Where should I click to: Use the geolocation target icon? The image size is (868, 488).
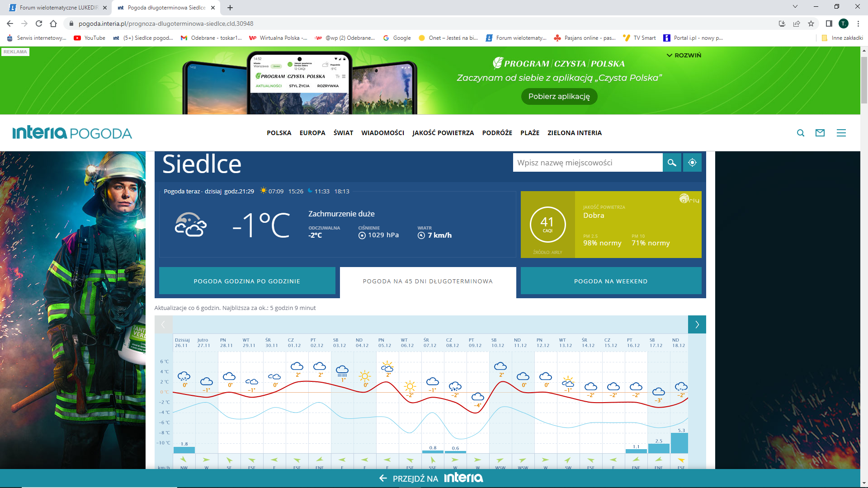point(692,163)
